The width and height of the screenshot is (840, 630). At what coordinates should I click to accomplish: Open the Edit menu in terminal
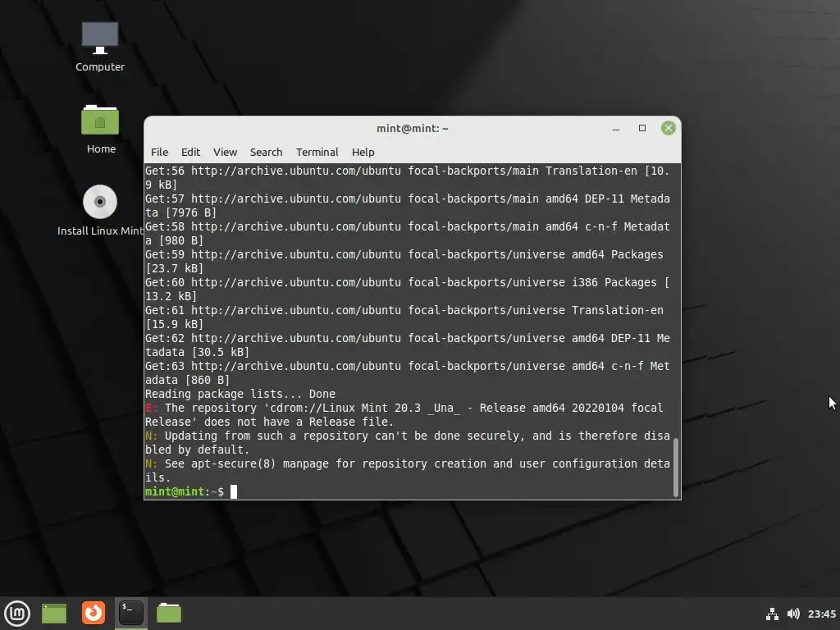(190, 152)
